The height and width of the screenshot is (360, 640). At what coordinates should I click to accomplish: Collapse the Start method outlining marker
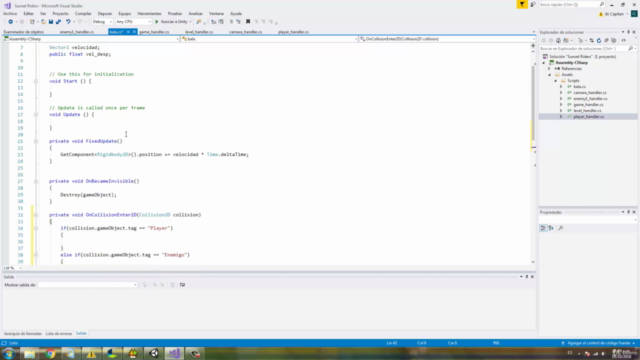36,81
